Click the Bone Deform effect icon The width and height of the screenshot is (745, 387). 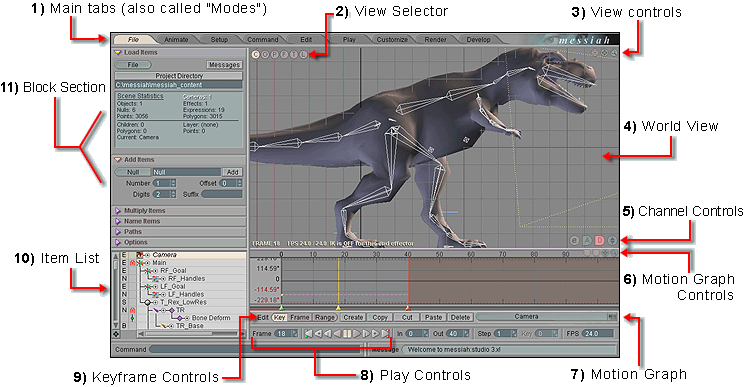coord(180,318)
